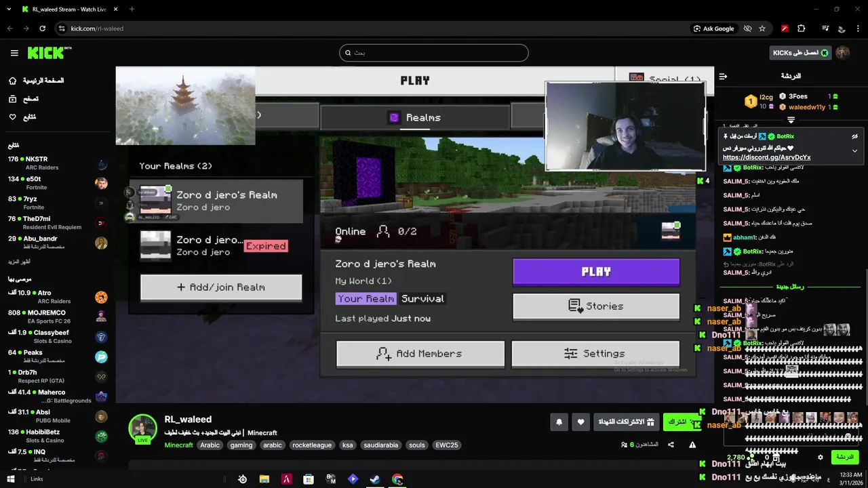
Task: Expand the pinned message chevron
Action: coord(854,150)
